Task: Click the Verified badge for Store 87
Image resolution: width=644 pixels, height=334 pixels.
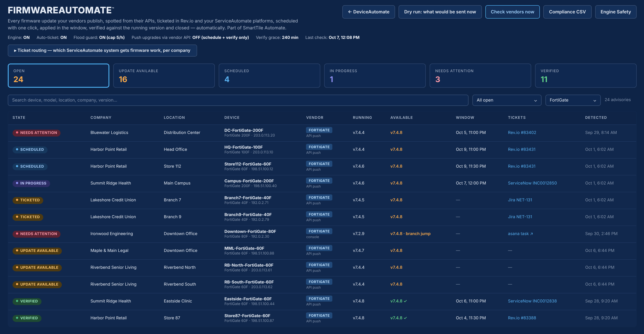Action: click(x=27, y=318)
